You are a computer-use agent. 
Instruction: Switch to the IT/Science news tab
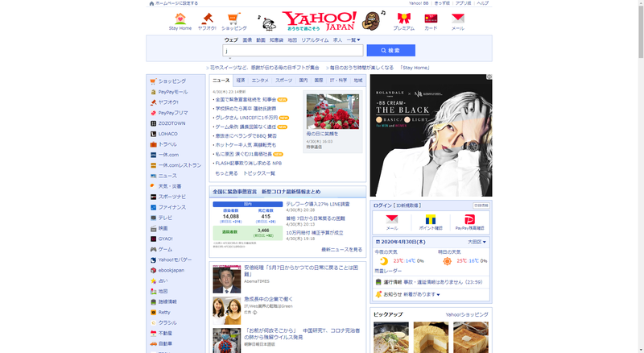pos(338,81)
